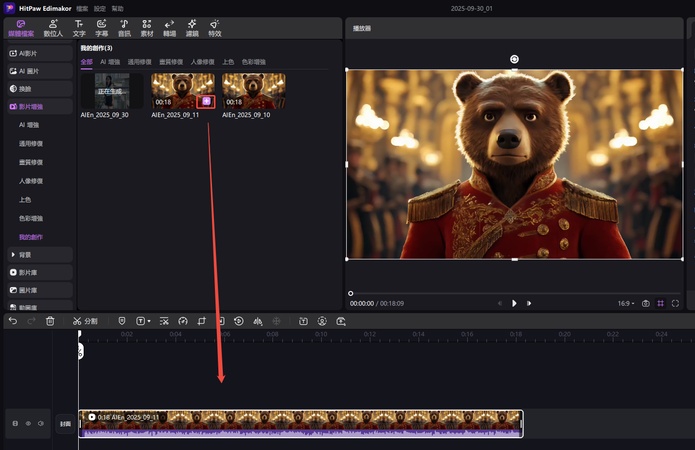Play the video in the preview player
695x450 pixels.
tap(514, 303)
